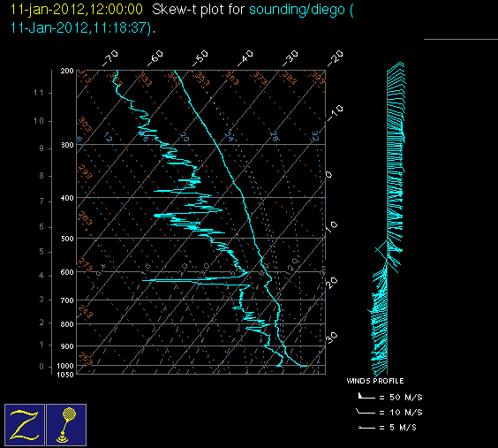Click the '-20' temperature axis label
The width and height of the screenshot is (498, 448).
pyautogui.click(x=336, y=57)
